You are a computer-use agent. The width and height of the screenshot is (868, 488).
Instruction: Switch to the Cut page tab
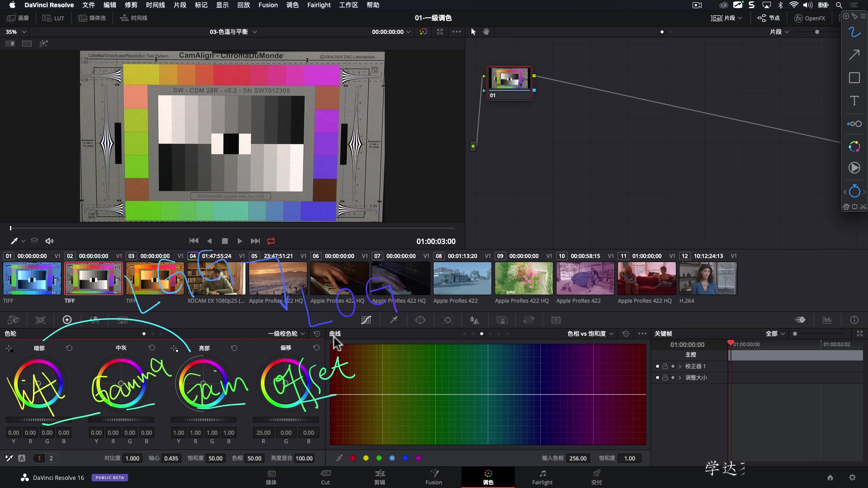coord(325,478)
